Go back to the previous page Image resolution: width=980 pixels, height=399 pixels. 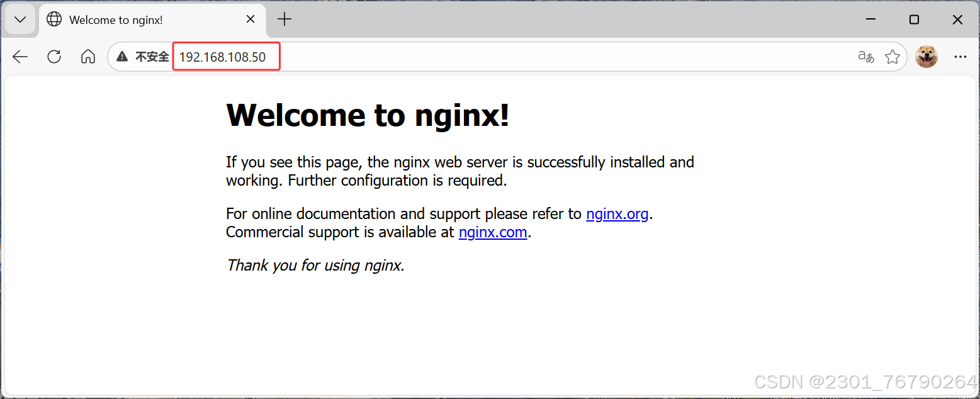tap(20, 57)
